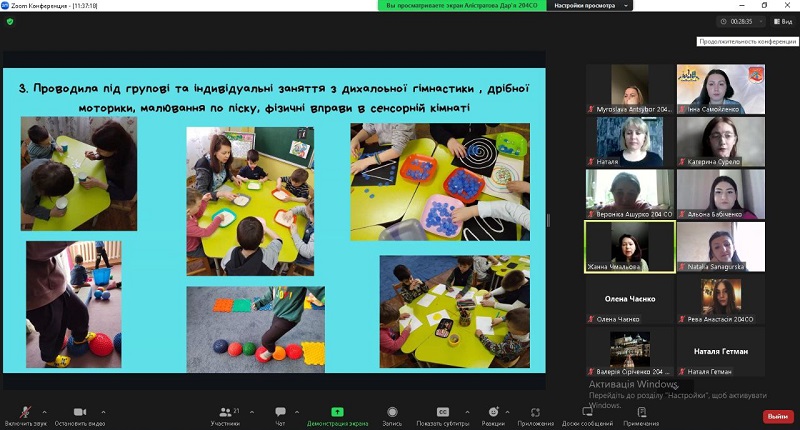Stop the camera with Остановить видео
The height and width of the screenshot is (430, 800).
(x=79, y=415)
